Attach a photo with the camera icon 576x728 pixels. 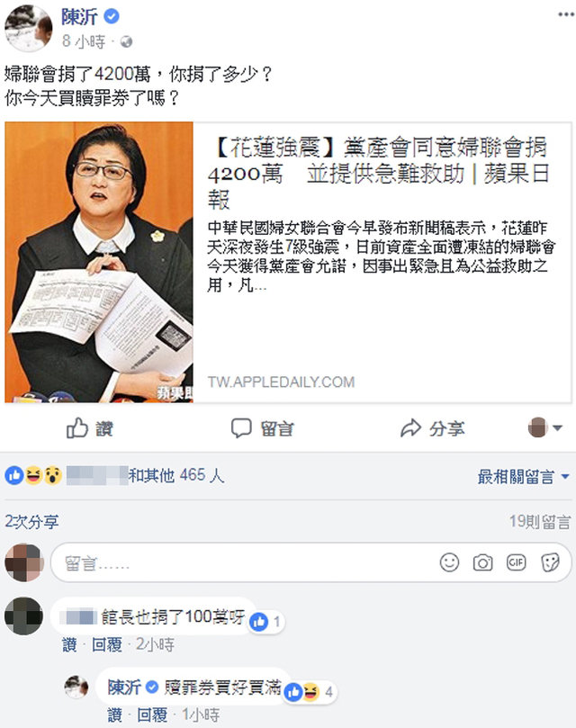(x=482, y=563)
